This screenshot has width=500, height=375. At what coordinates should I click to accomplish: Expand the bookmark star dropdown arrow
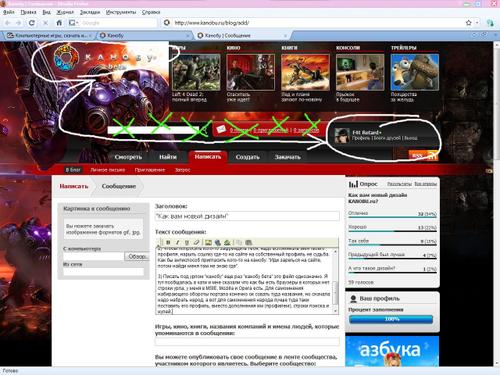[477, 23]
